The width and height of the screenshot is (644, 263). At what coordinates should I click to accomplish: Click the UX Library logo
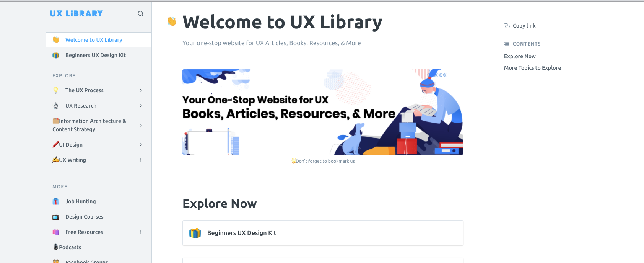click(x=76, y=14)
